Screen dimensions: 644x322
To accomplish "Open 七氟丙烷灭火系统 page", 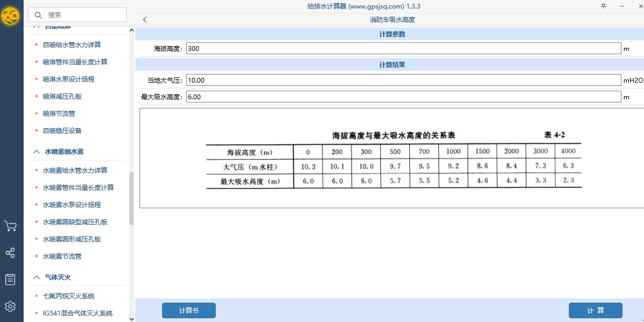I will pyautogui.click(x=68, y=296).
